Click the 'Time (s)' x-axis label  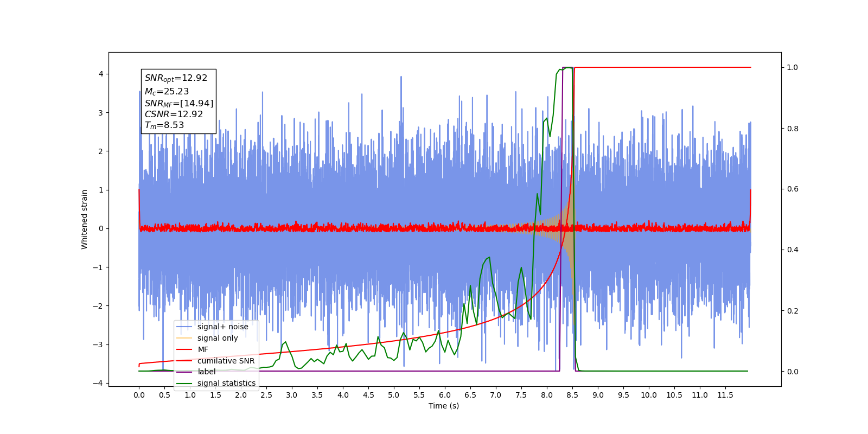[444, 406]
